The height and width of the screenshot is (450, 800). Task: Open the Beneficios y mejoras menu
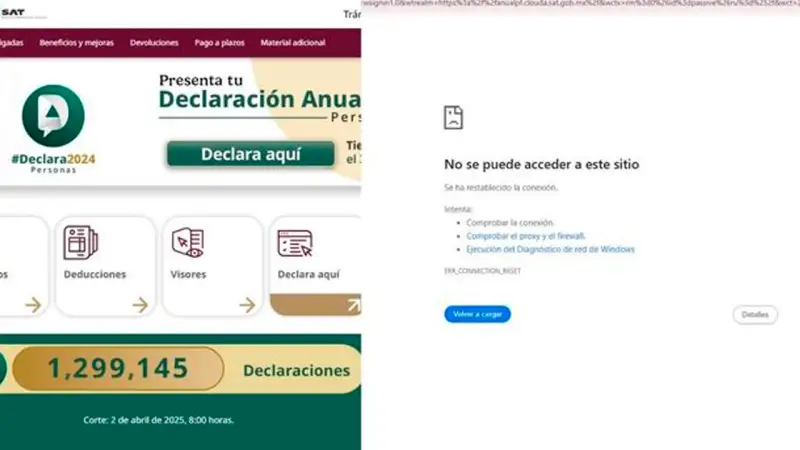click(76, 43)
